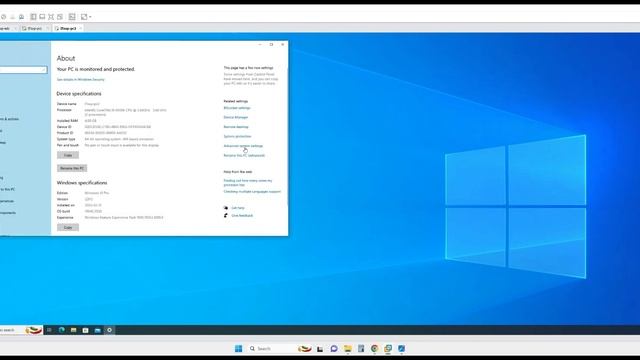Click the Rename this PC button

coord(72,168)
